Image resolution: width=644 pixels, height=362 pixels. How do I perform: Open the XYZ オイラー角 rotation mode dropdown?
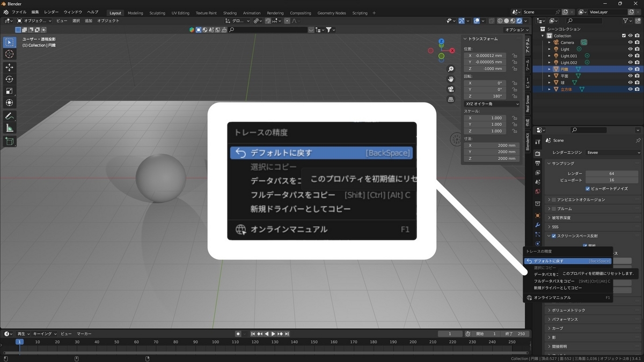pos(492,104)
